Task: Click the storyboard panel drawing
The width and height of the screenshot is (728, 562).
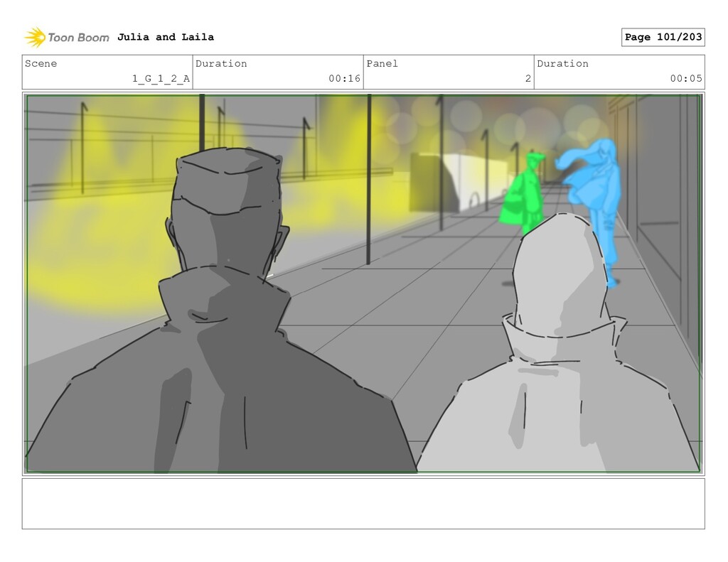Action: 363,283
